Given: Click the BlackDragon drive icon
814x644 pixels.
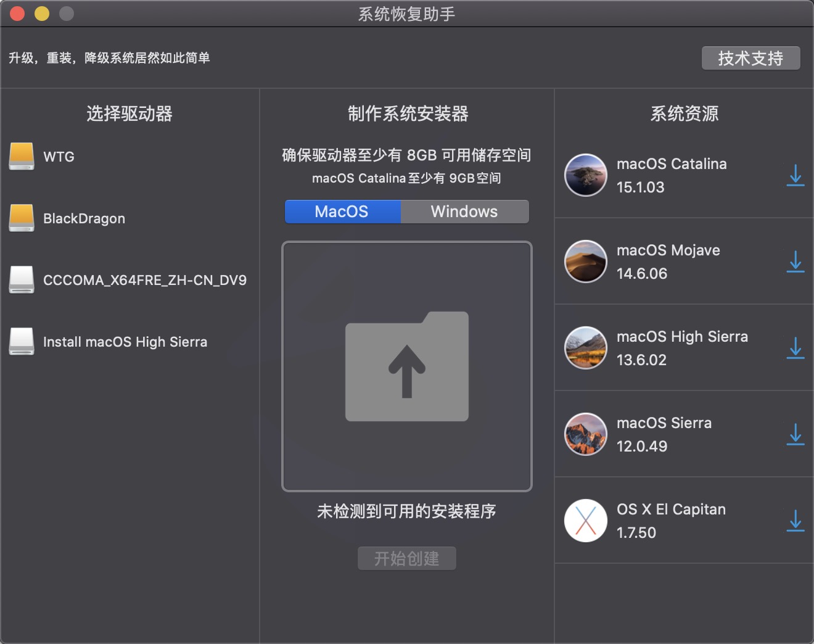Looking at the screenshot, I should 22,218.
